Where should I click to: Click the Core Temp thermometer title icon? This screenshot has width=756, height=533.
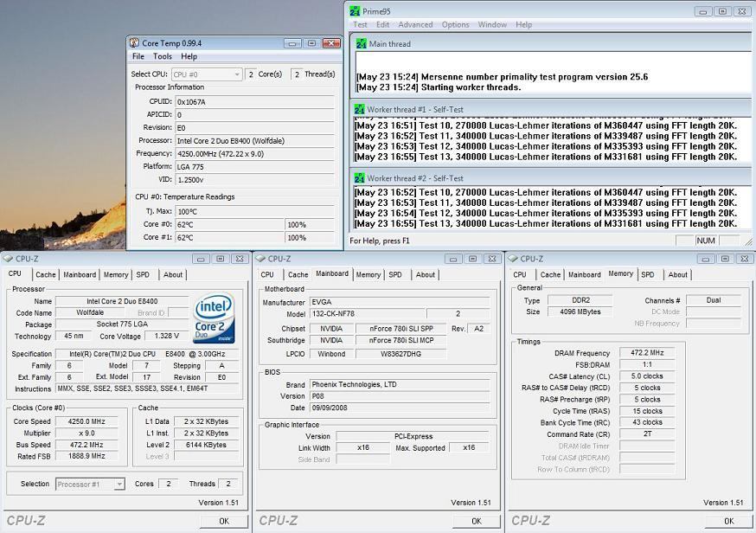tap(135, 43)
